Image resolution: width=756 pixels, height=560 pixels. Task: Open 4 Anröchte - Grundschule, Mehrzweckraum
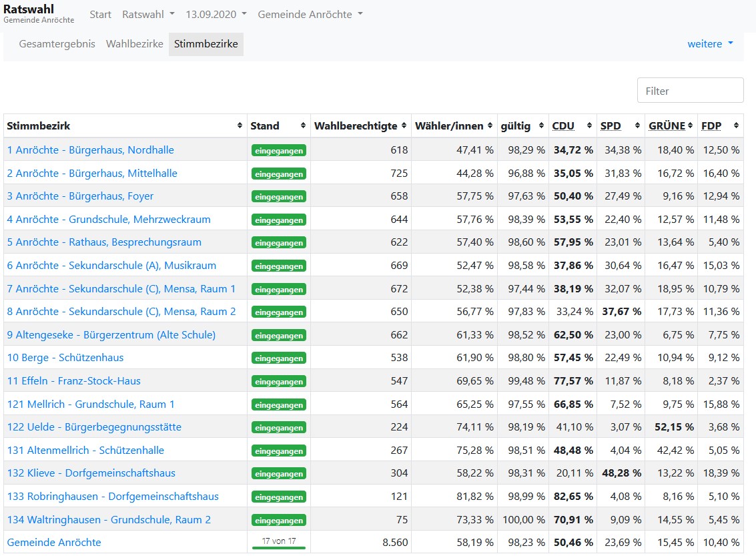(109, 219)
